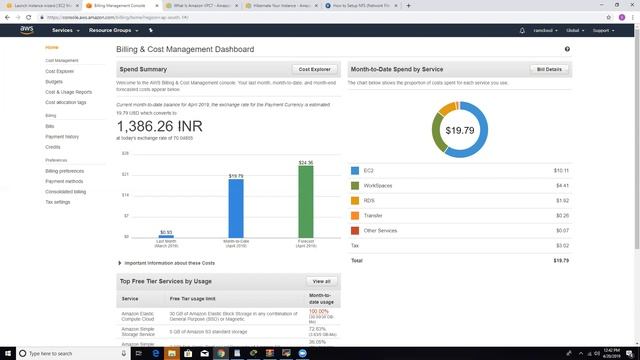The width and height of the screenshot is (640, 360).
Task: Open the action center notification icon
Action: (x=630, y=353)
